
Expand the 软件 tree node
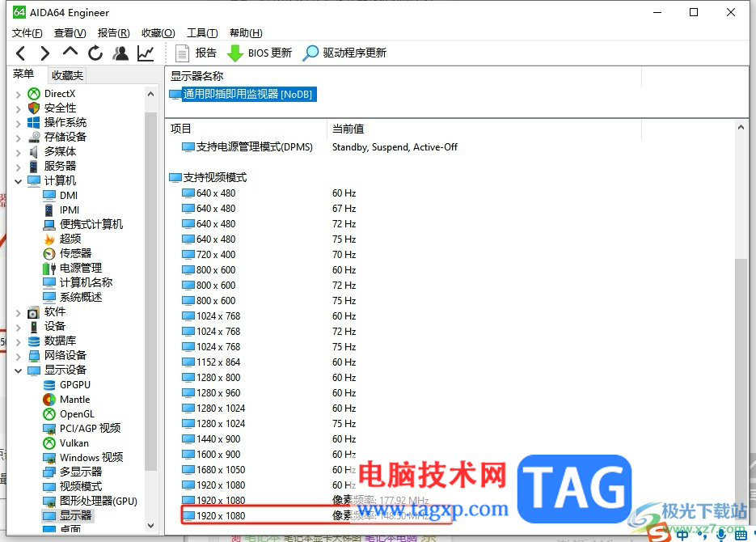tap(19, 312)
